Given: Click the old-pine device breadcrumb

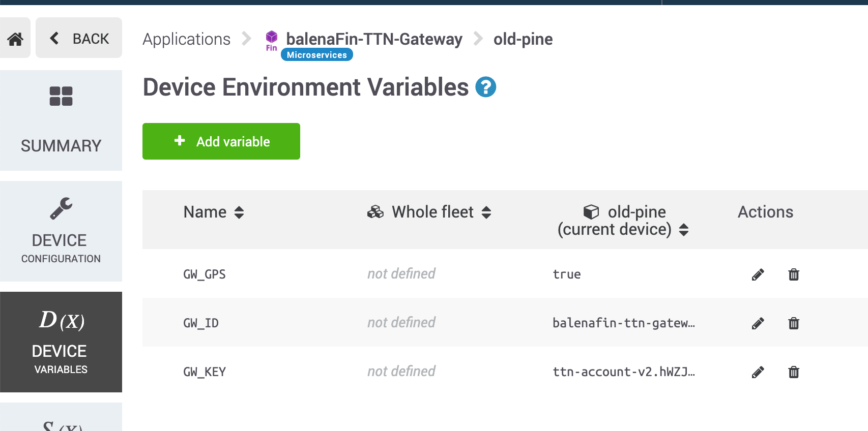Looking at the screenshot, I should pos(523,39).
